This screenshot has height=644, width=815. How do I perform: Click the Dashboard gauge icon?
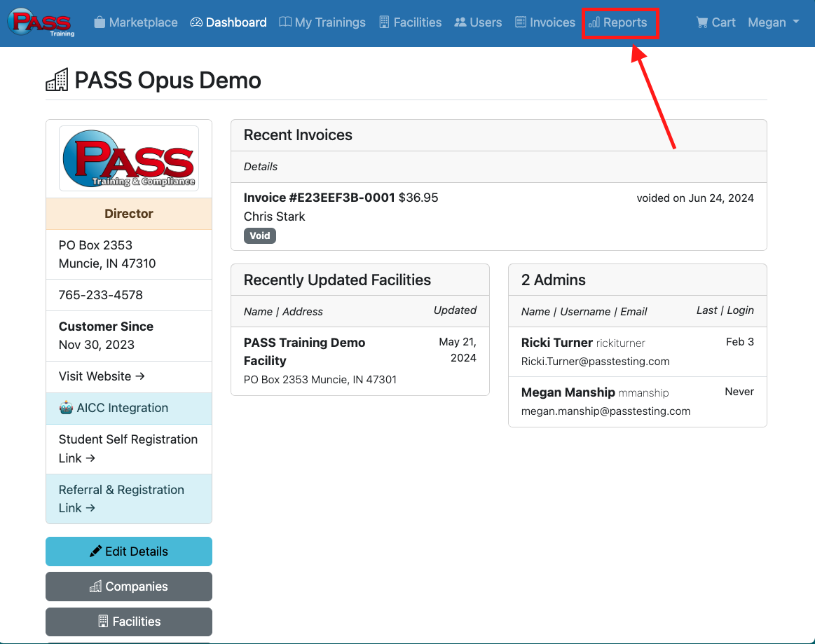click(x=196, y=22)
